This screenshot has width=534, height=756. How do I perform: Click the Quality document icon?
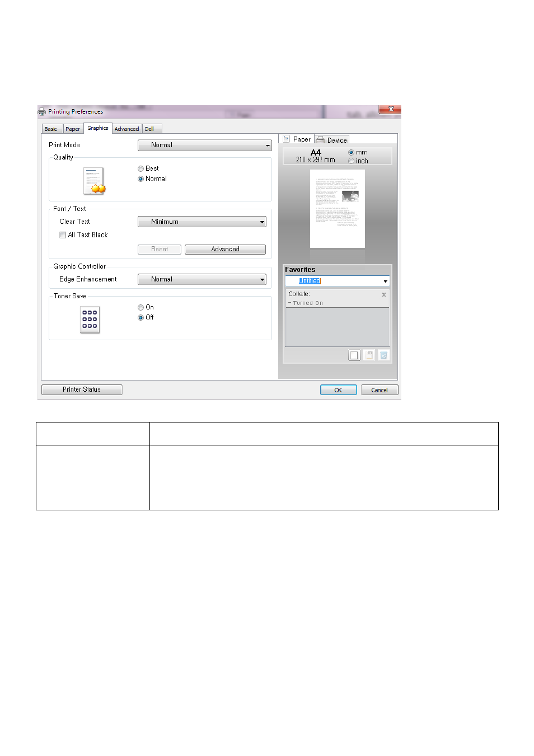[94, 181]
